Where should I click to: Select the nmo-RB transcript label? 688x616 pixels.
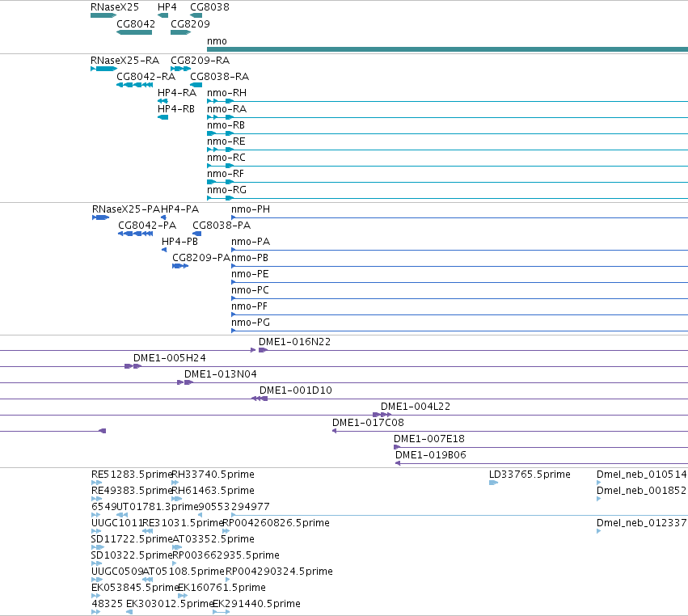[226, 125]
